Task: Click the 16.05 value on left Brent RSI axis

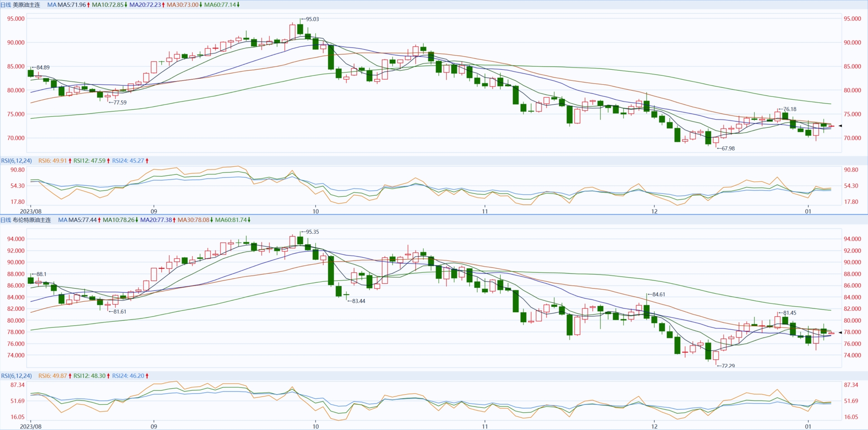Action: [x=18, y=417]
